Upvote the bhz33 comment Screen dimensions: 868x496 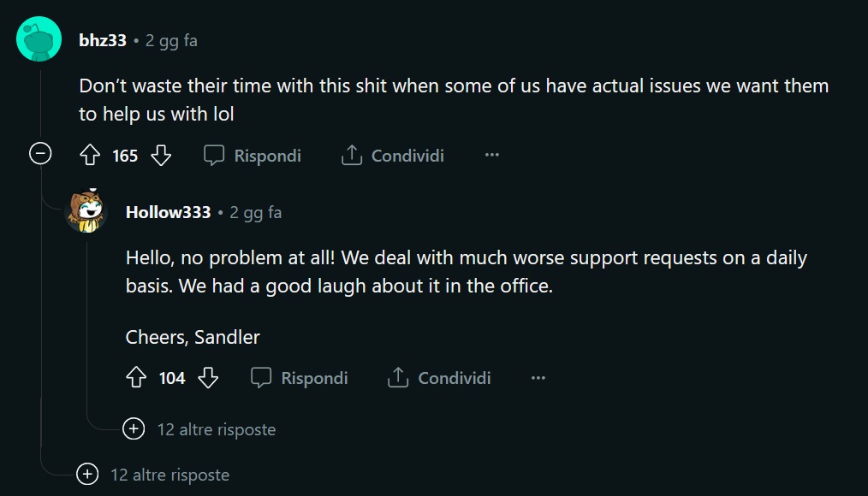coord(90,156)
